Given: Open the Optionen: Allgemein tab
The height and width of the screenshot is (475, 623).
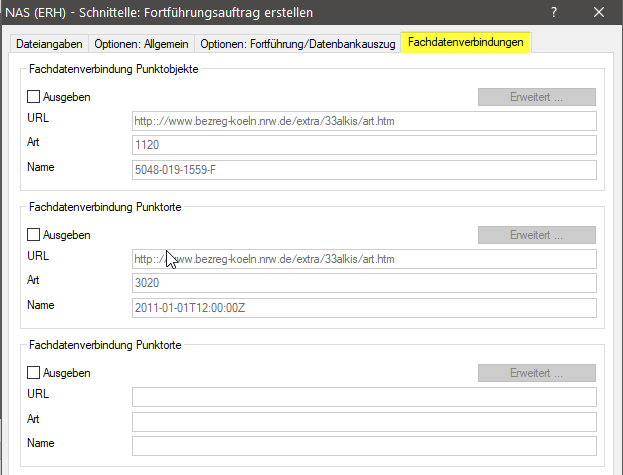Looking at the screenshot, I should point(141,44).
